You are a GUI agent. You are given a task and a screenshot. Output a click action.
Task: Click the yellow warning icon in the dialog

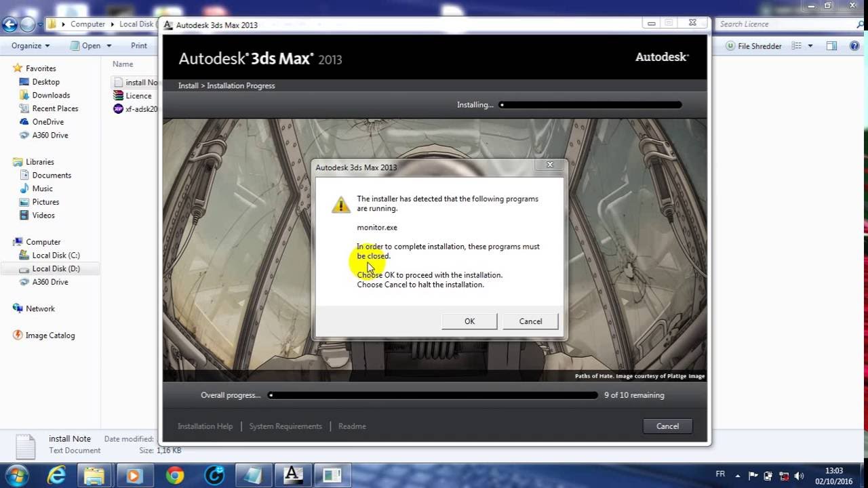pyautogui.click(x=341, y=204)
